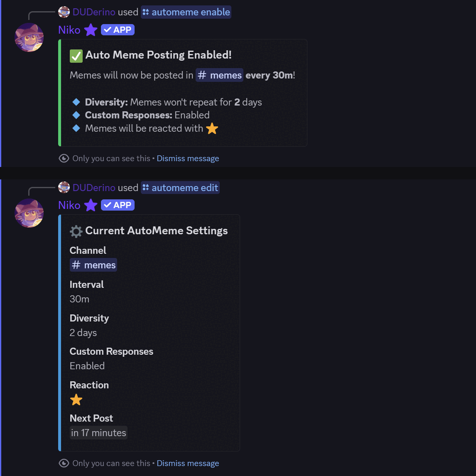Click the slash-command icon inside the automeme enable pill
Image resolution: width=476 pixels, height=476 pixels.
[x=146, y=12]
